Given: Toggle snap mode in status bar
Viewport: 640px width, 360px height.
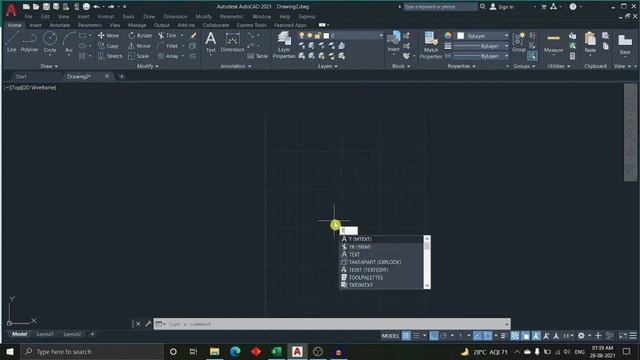Looking at the screenshot, I should pos(416,336).
